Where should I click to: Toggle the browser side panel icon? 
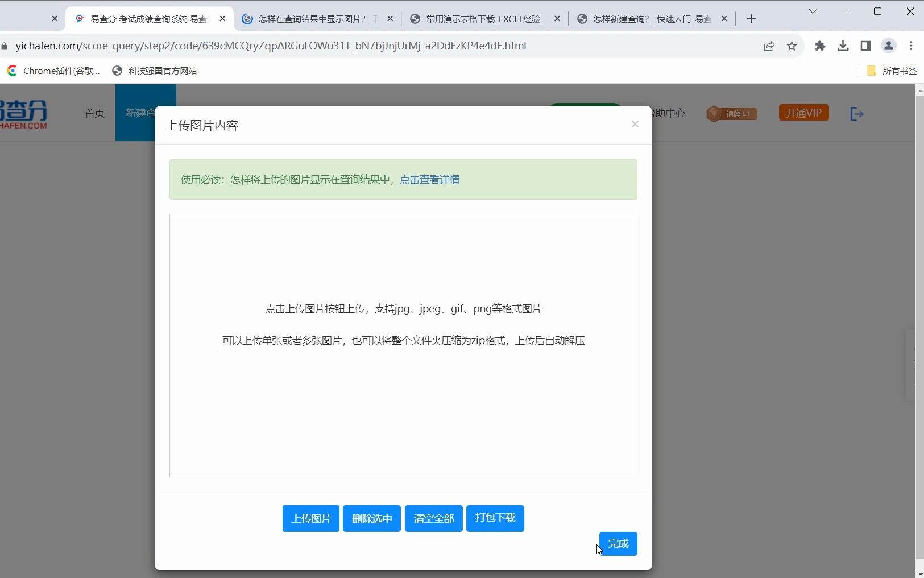click(865, 46)
